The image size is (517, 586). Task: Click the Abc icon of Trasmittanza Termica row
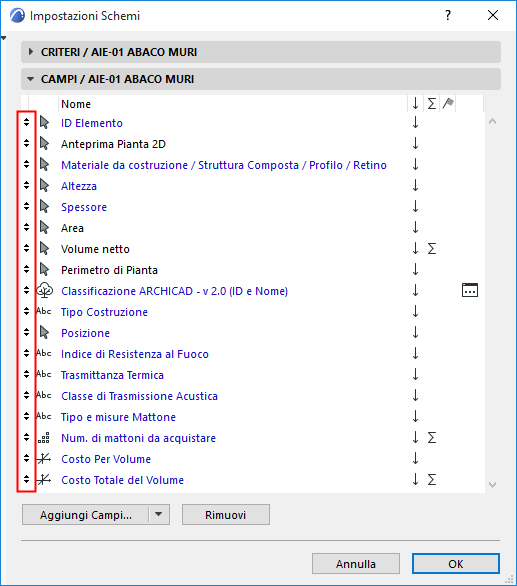44,374
